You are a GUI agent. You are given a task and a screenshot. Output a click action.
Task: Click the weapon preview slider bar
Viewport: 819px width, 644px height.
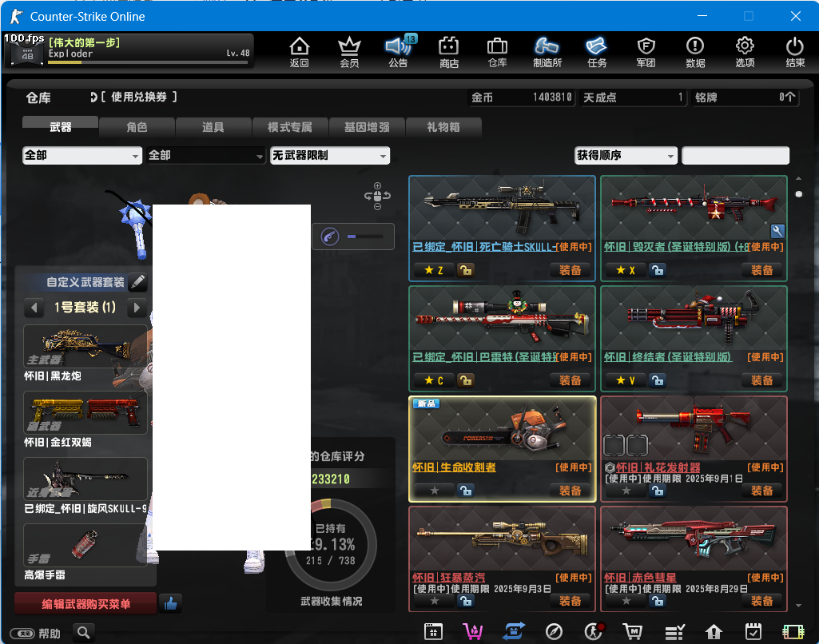(366, 237)
